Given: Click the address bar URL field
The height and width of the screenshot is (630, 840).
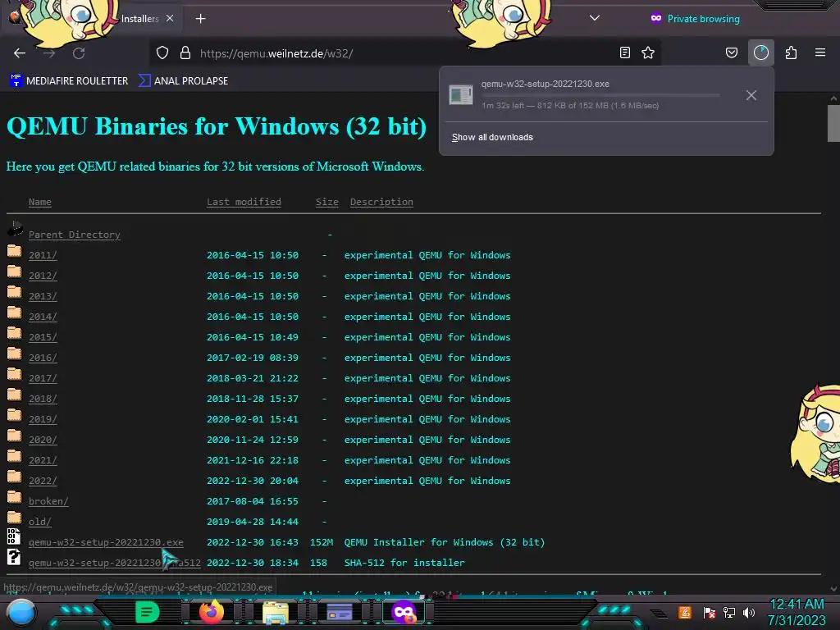Looking at the screenshot, I should point(404,53).
